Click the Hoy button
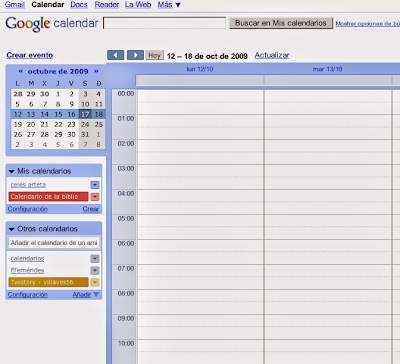This screenshot has height=364, width=400. pyautogui.click(x=154, y=55)
